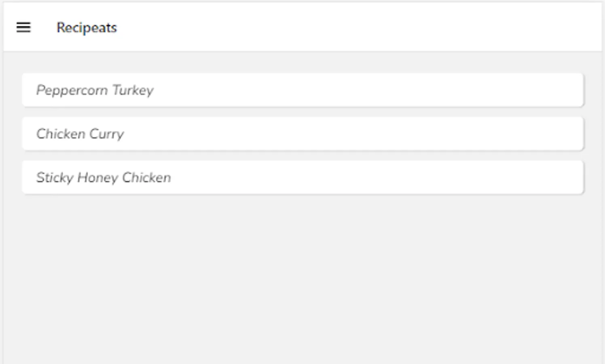Click the 'Chicken Curry' italic text
This screenshot has width=605, height=364.
click(80, 134)
